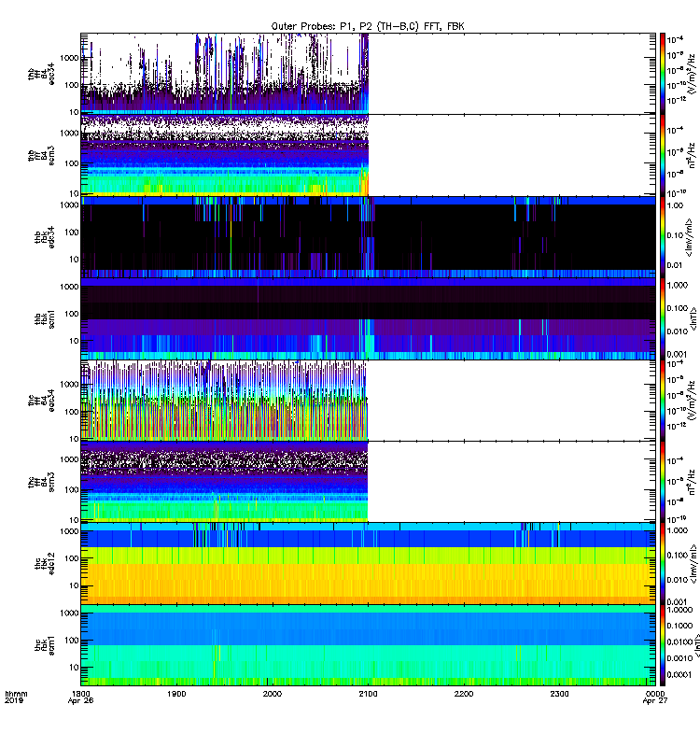Click the 2000 time axis label
The height and width of the screenshot is (747, 700).
(273, 694)
